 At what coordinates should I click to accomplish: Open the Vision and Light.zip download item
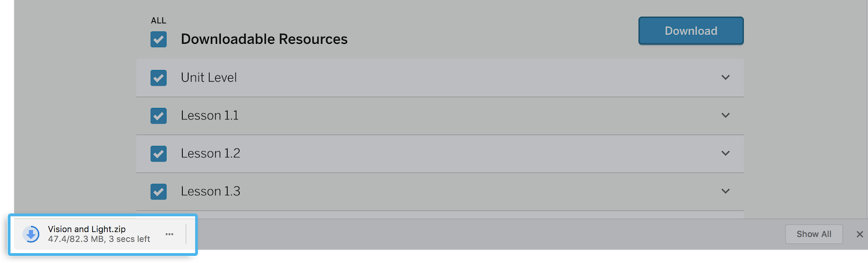click(99, 234)
